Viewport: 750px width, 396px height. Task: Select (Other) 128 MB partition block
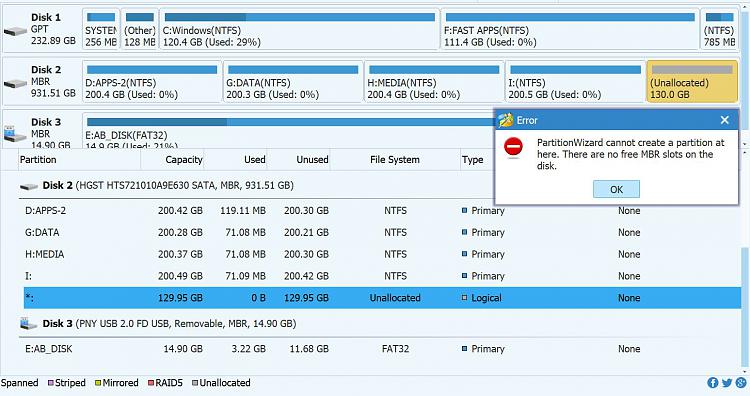click(x=139, y=30)
